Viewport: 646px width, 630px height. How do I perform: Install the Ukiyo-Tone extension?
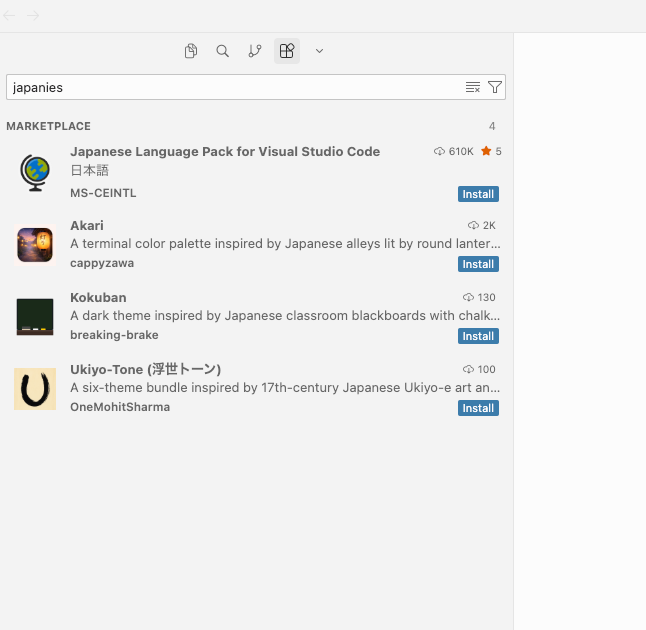(478, 408)
